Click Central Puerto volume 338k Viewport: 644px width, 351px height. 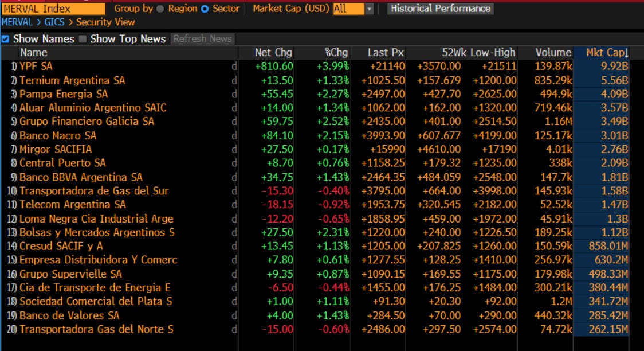click(560, 163)
